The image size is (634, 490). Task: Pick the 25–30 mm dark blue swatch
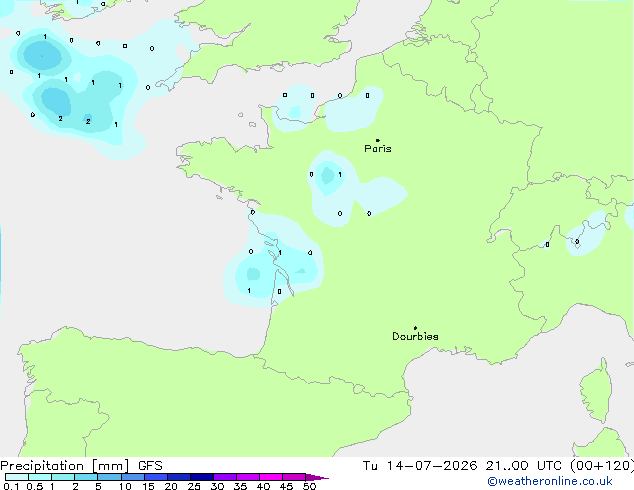click(202, 477)
